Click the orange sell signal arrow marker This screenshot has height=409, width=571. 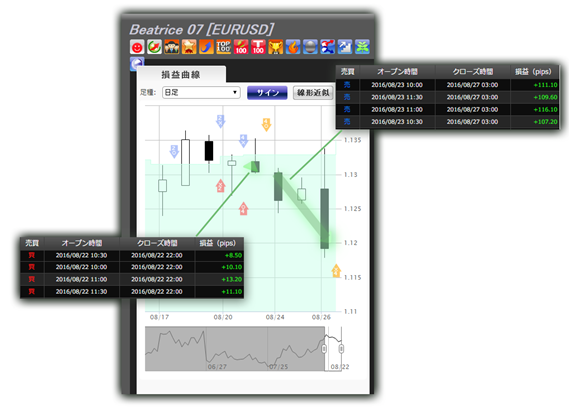266,125
